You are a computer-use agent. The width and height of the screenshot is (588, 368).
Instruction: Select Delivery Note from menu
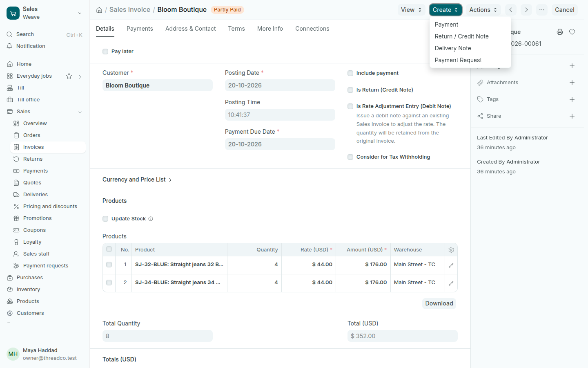point(470,48)
